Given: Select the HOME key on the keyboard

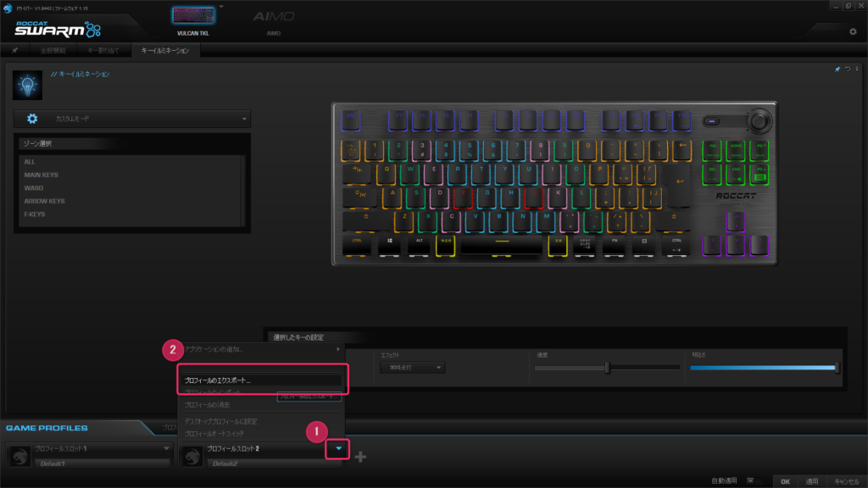Looking at the screenshot, I should pyautogui.click(x=736, y=151).
